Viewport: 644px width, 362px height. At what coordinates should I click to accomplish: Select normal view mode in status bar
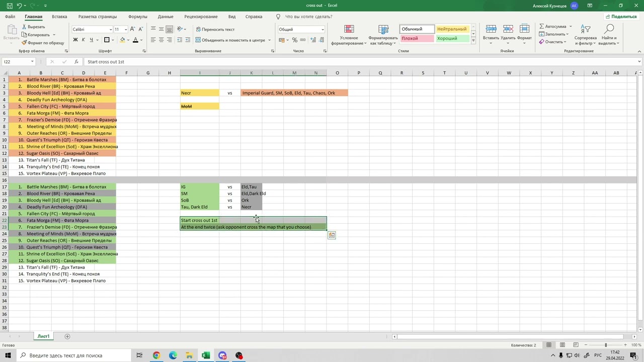(x=549, y=345)
